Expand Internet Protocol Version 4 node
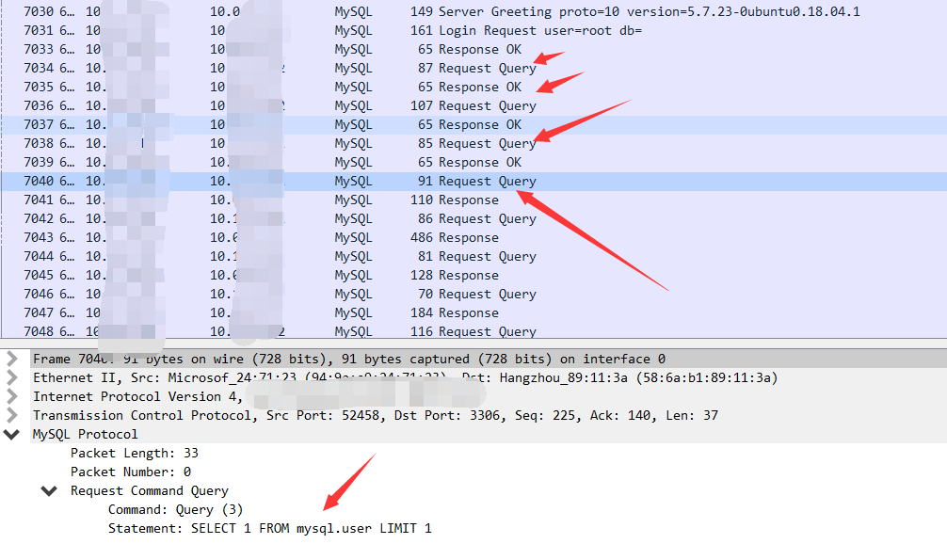Screen dimensions: 947x560 (12, 396)
